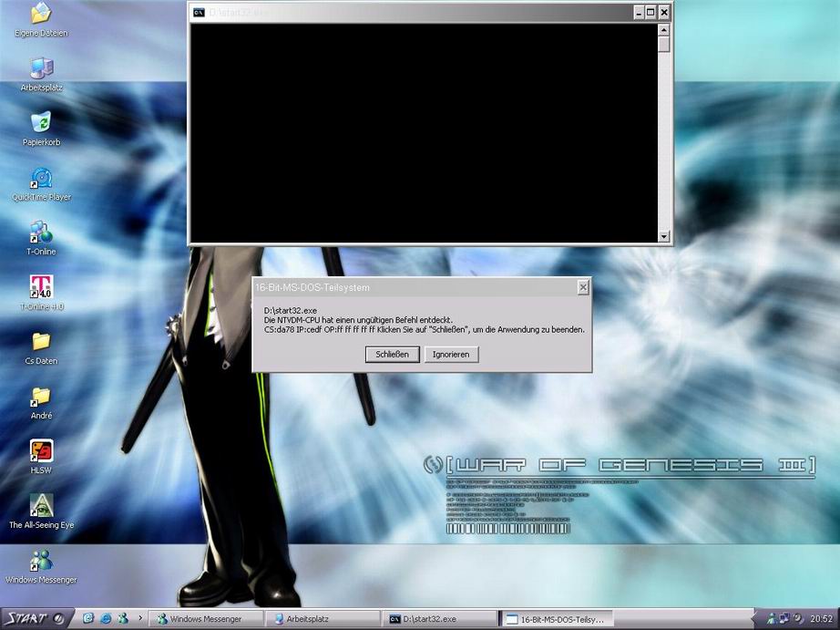Click the Schließen button in error dialog

[x=392, y=355]
